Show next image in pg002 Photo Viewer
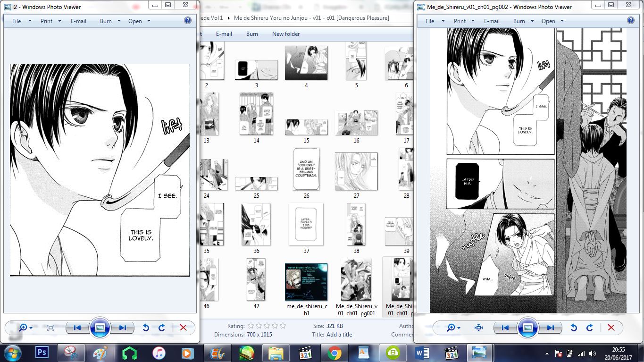 pyautogui.click(x=551, y=328)
